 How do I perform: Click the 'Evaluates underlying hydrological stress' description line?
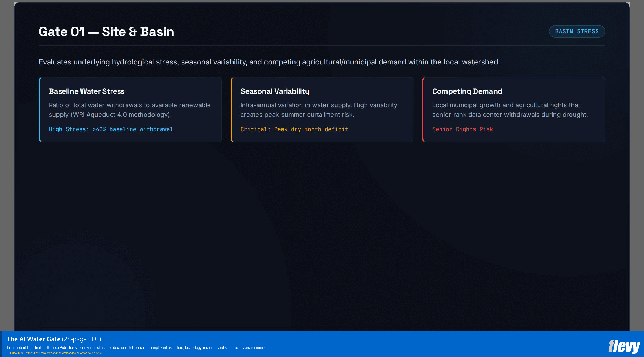point(269,62)
